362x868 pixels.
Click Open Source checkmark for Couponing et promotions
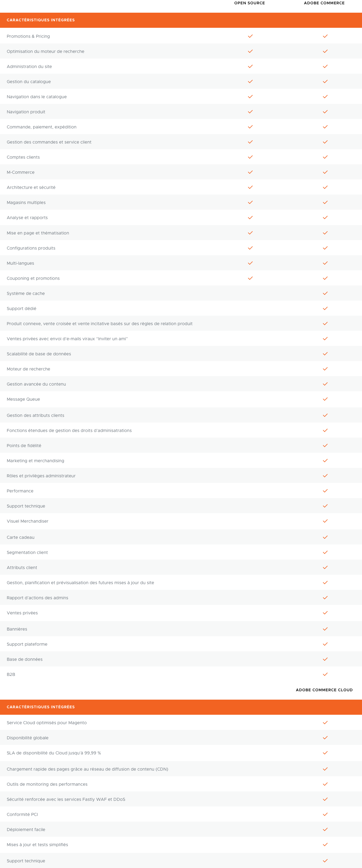tap(250, 278)
